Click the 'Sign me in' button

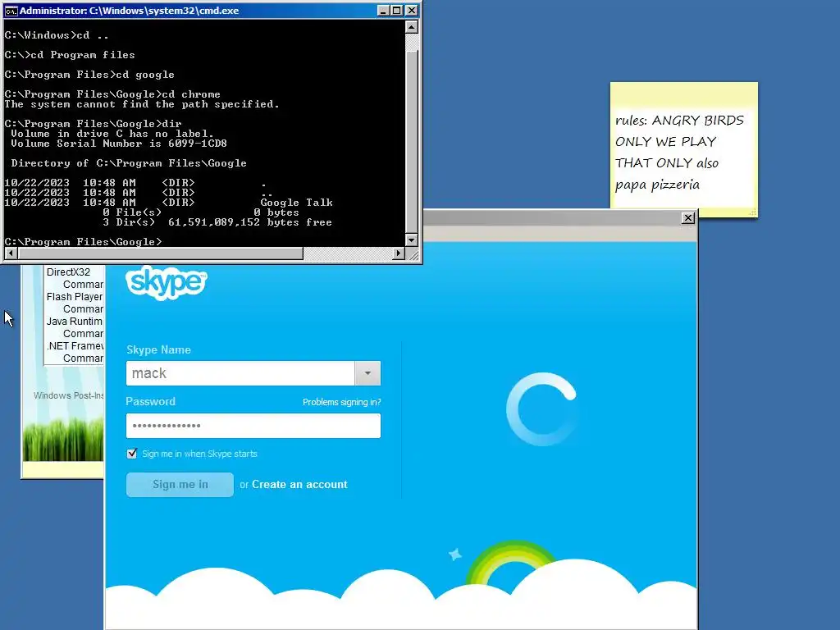180,484
